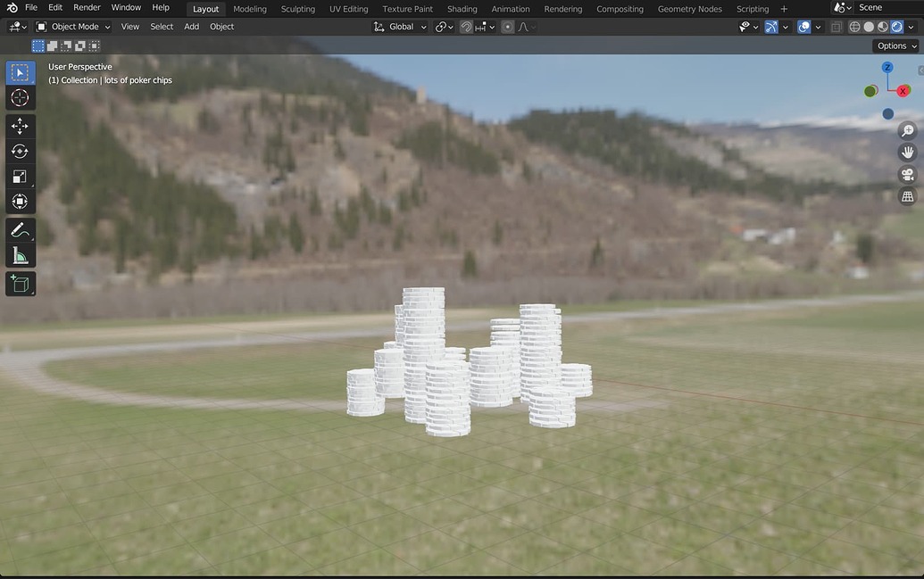Switch to the Sculpting workspace tab
Screen dimensions: 924x579
click(x=297, y=9)
